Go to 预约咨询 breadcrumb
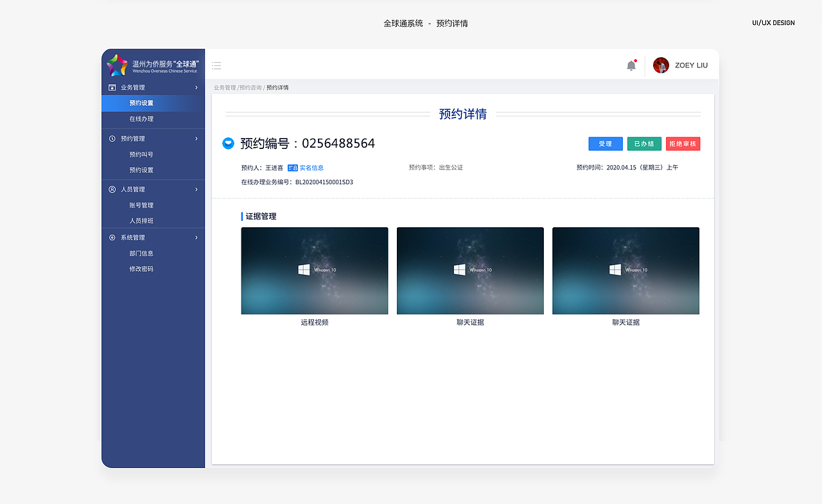 tap(250, 87)
